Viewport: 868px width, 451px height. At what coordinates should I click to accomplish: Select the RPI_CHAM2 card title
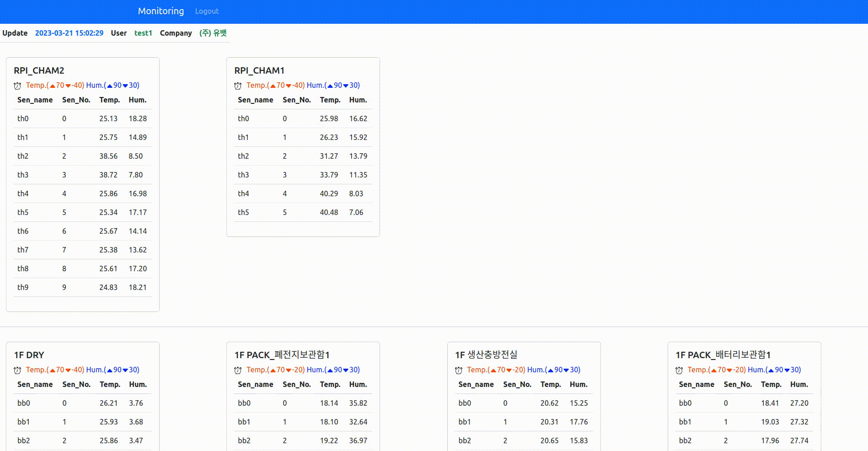[x=39, y=70]
